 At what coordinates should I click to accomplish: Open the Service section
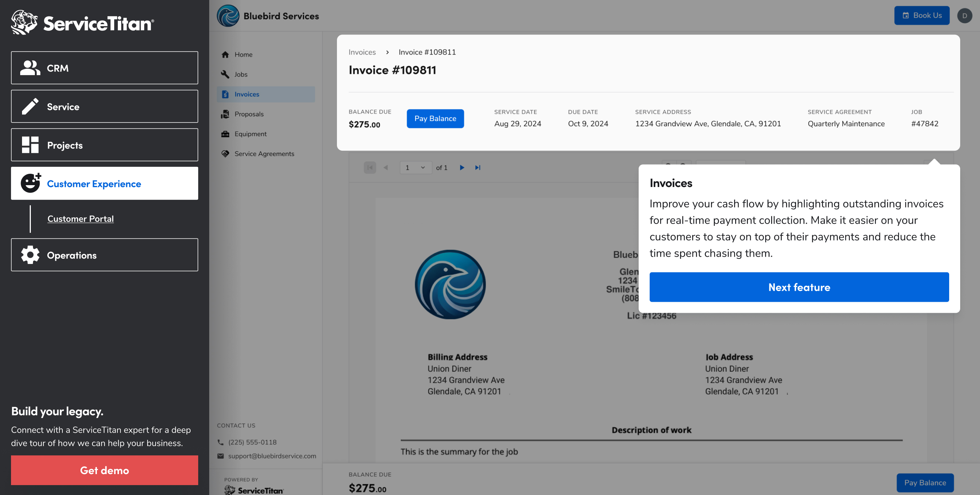[104, 106]
